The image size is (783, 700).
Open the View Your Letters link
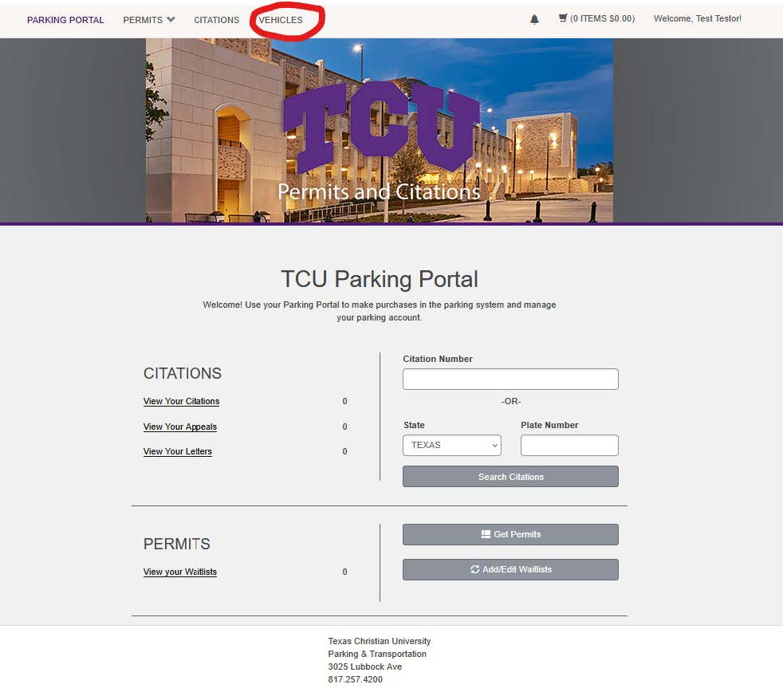(178, 451)
